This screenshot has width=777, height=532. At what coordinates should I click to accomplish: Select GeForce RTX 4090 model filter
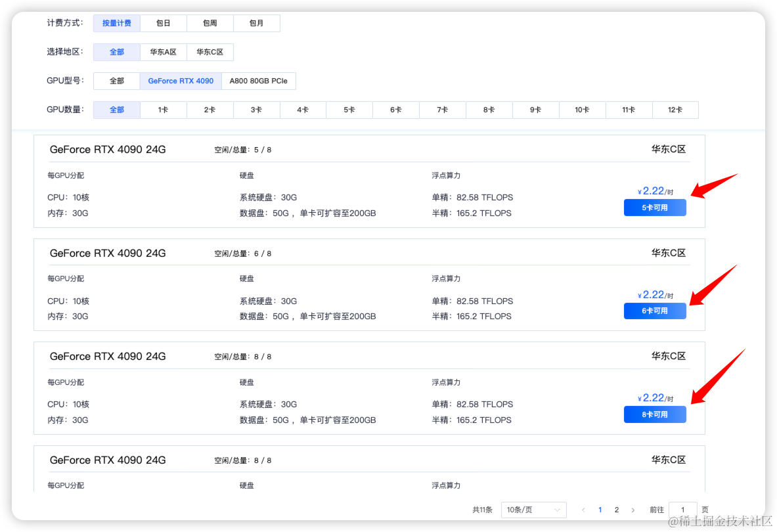(181, 81)
